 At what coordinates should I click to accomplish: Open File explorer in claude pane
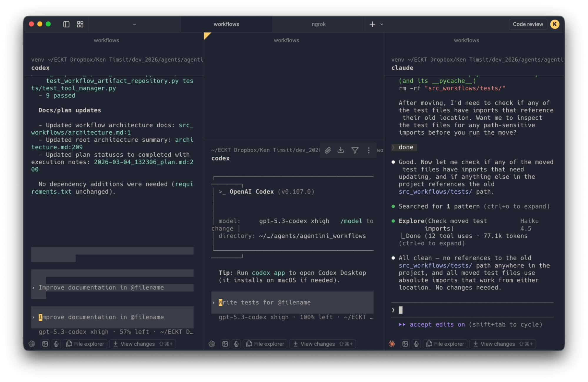pos(446,344)
